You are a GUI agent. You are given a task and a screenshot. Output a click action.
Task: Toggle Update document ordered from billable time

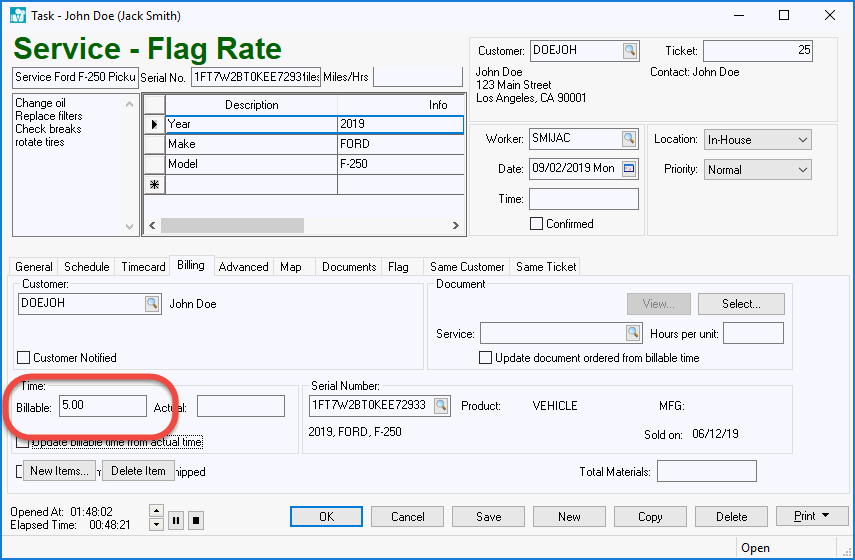486,357
